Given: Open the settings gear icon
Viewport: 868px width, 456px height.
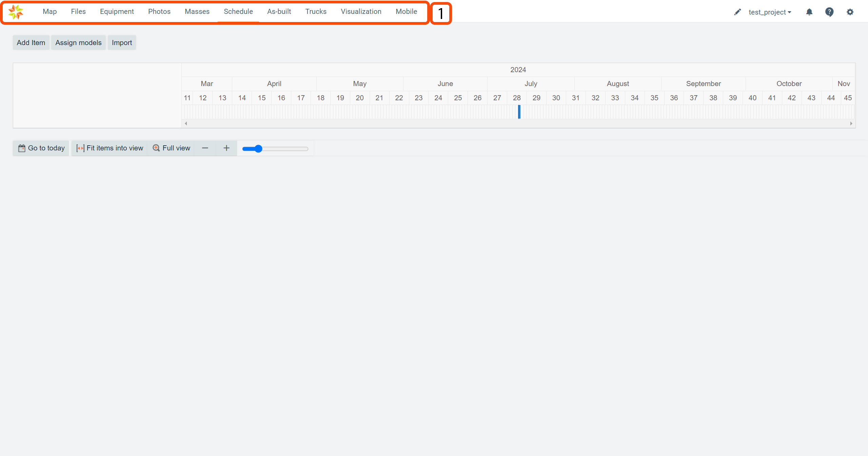Looking at the screenshot, I should tap(850, 12).
